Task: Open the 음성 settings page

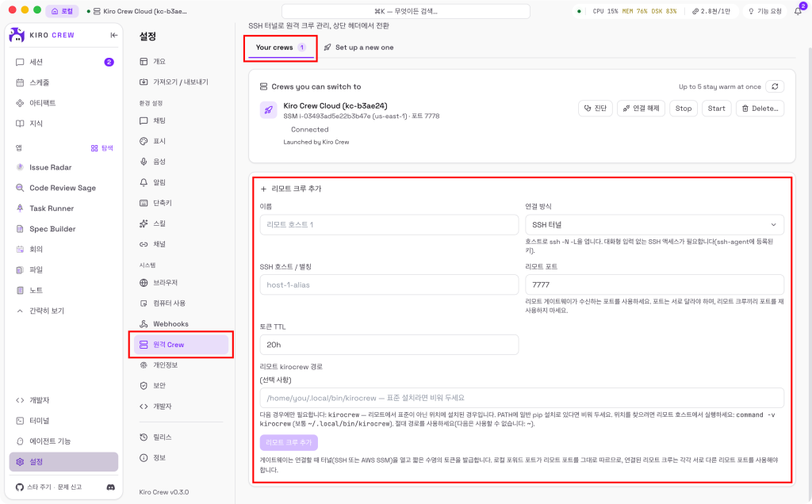Action: tap(181, 162)
